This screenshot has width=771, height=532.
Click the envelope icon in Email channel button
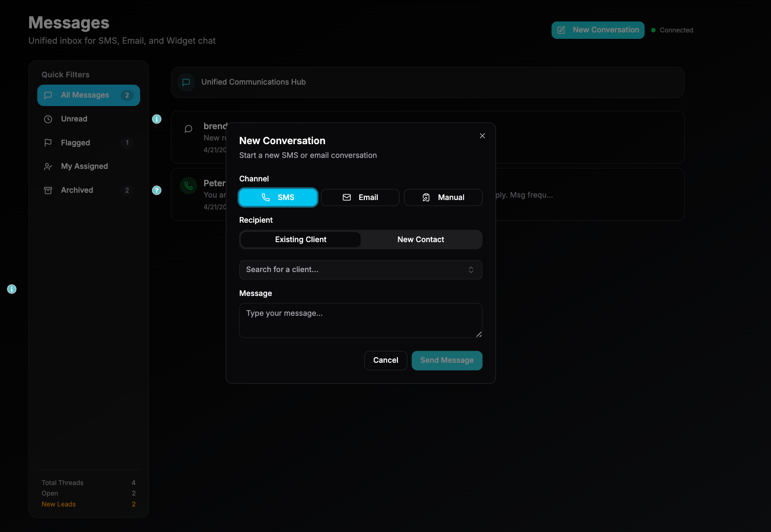[x=347, y=197]
